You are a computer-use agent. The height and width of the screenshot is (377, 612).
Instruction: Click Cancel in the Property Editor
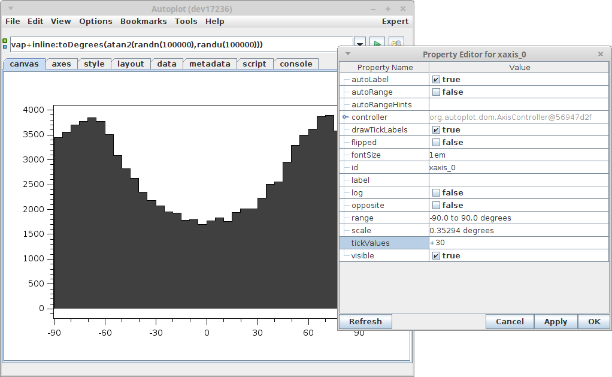tap(510, 322)
